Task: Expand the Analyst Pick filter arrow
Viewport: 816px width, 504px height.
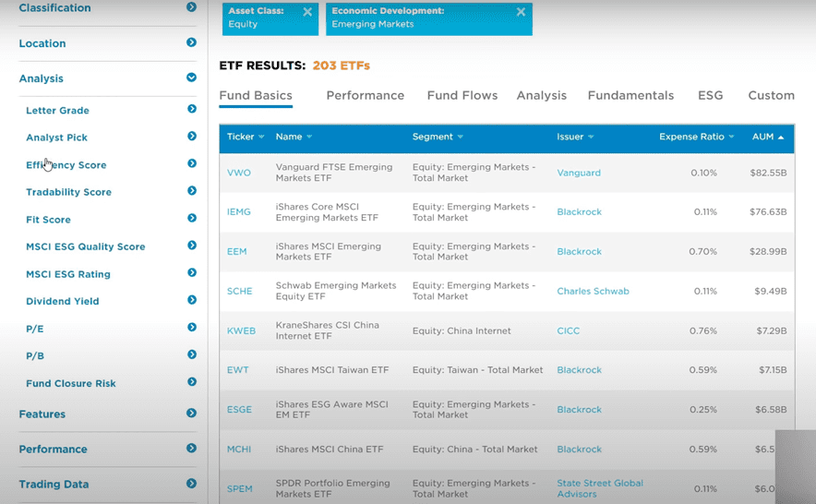Action: click(192, 137)
